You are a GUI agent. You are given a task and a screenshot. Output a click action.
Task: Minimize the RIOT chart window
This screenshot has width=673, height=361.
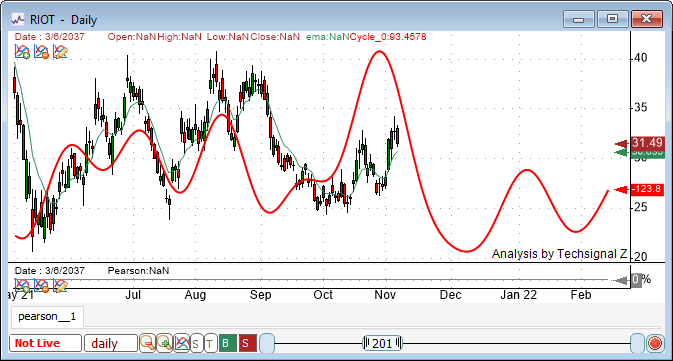tap(579, 19)
